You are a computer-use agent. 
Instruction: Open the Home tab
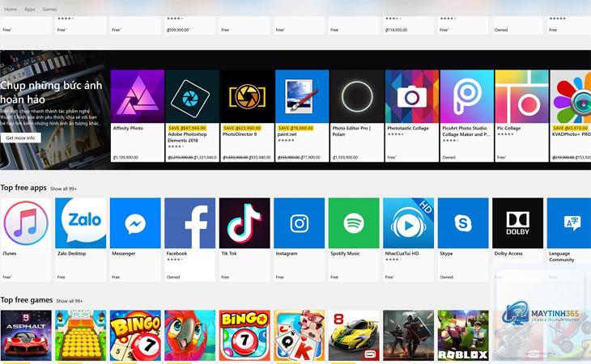tap(11, 9)
